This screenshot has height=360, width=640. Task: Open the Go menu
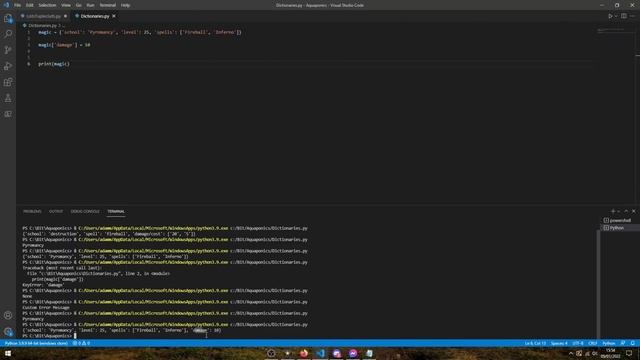(78, 5)
